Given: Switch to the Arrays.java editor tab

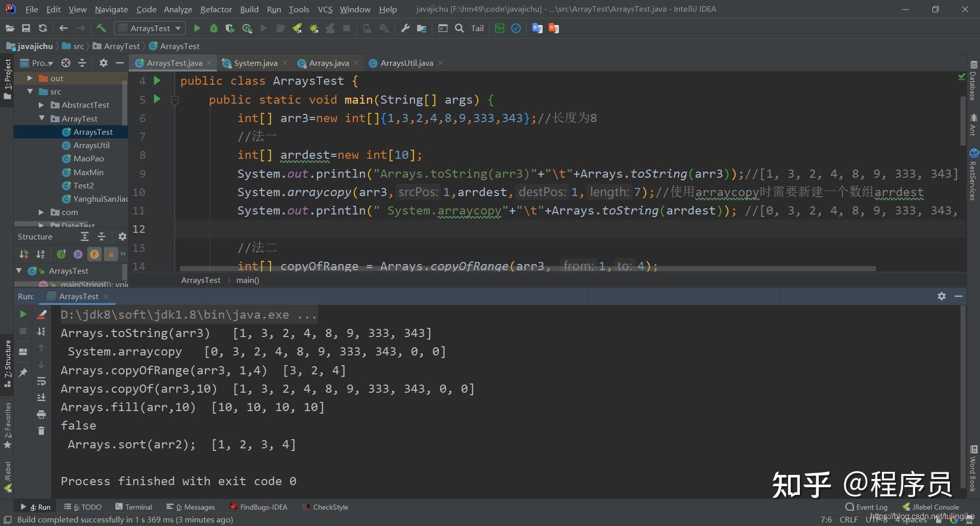Looking at the screenshot, I should pyautogui.click(x=329, y=63).
